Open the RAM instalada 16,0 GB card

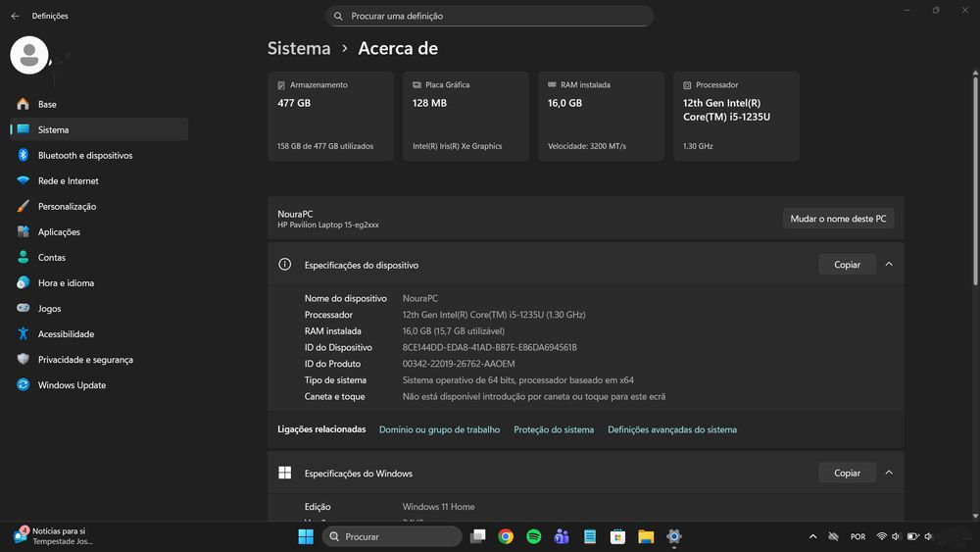[602, 116]
